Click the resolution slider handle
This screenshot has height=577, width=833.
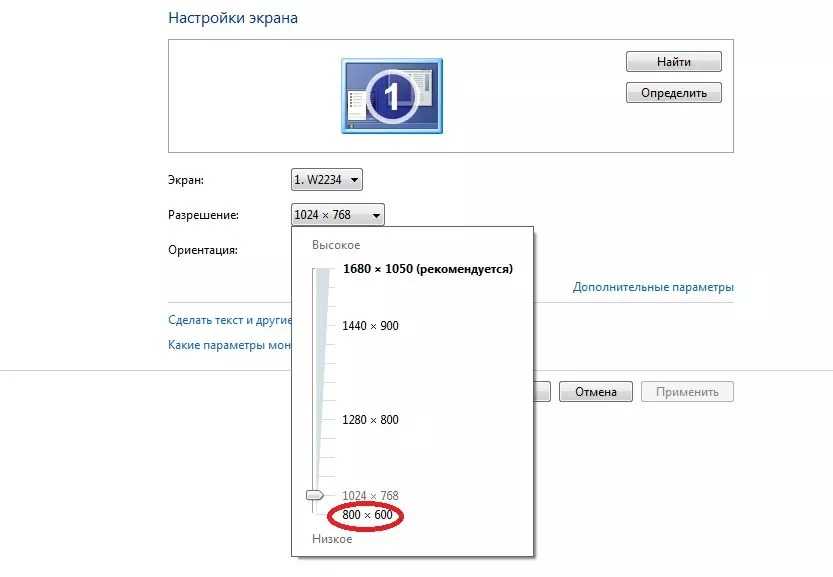[x=315, y=495]
